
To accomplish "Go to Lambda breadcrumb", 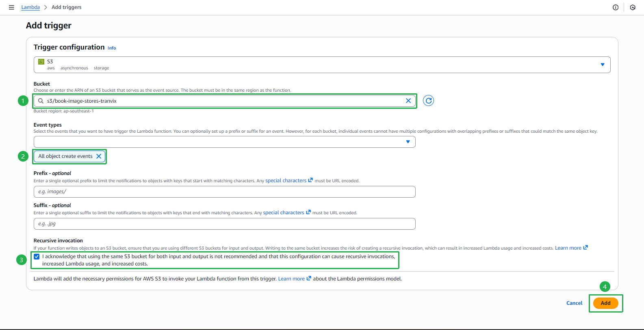I will (30, 7).
